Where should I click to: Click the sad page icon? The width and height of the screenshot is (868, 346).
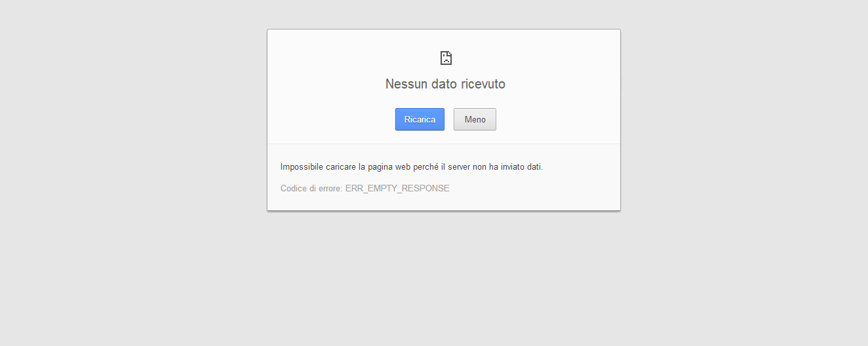pyautogui.click(x=446, y=58)
